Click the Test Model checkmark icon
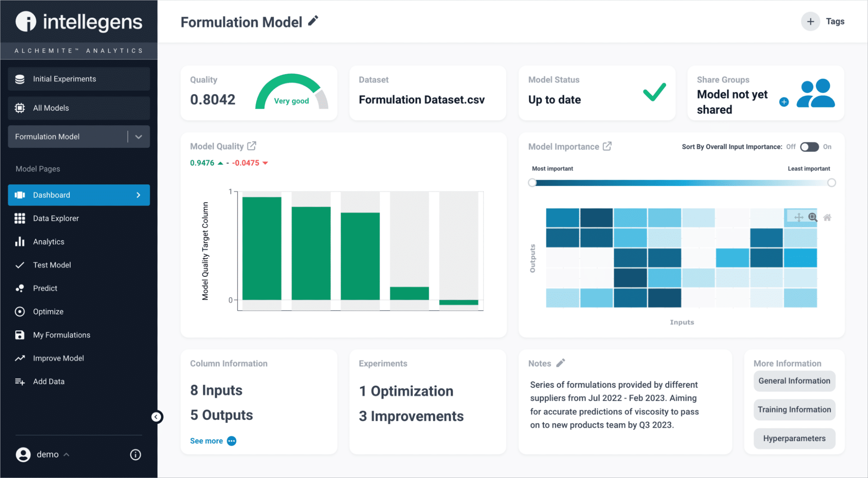 point(20,265)
